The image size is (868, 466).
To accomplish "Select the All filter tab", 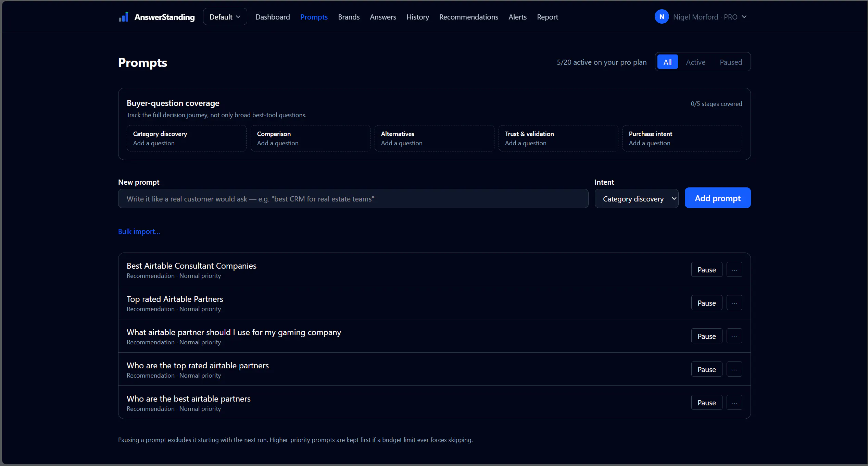I will pos(667,62).
